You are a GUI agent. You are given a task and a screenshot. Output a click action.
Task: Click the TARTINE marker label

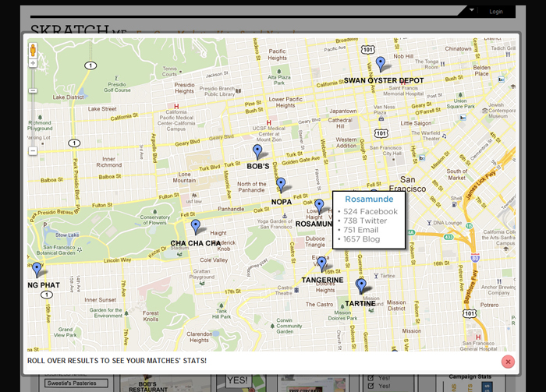coord(360,303)
